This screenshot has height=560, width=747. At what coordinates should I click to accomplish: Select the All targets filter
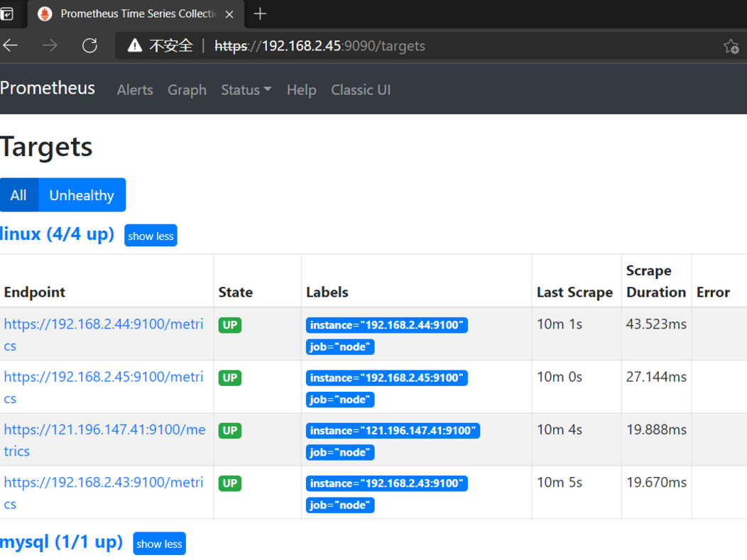point(18,194)
